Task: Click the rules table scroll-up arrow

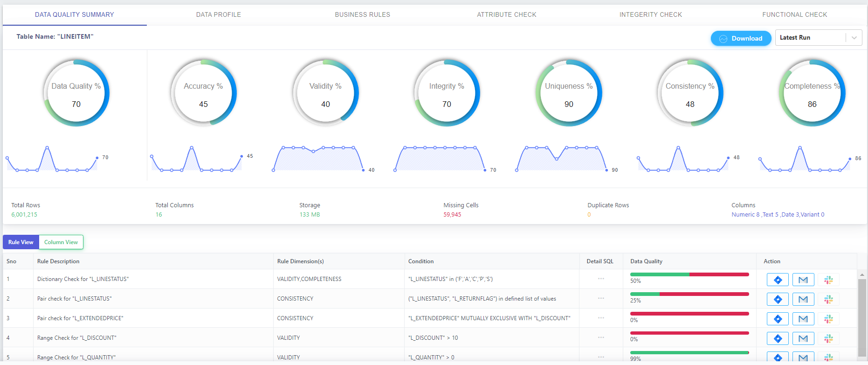Action: tap(862, 275)
